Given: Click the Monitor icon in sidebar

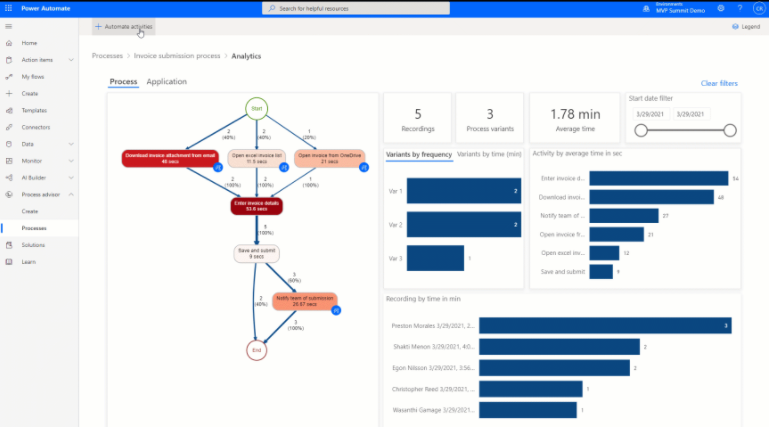Looking at the screenshot, I should (9, 161).
